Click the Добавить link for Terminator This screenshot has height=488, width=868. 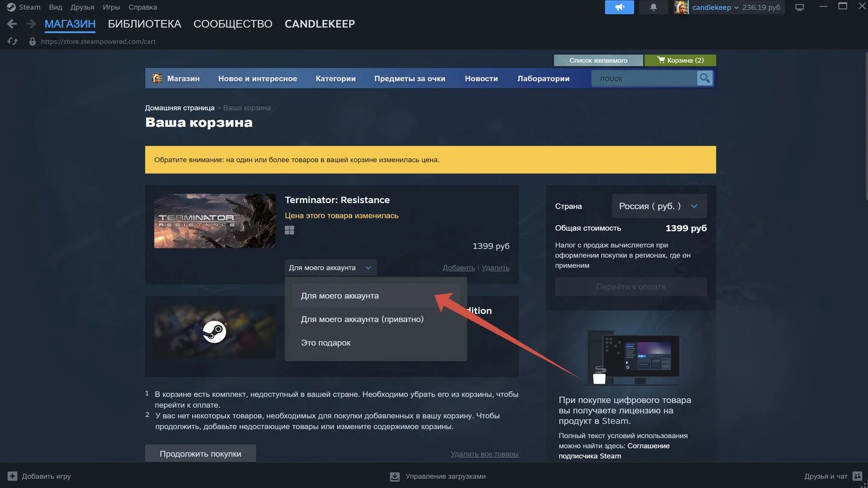pos(459,267)
